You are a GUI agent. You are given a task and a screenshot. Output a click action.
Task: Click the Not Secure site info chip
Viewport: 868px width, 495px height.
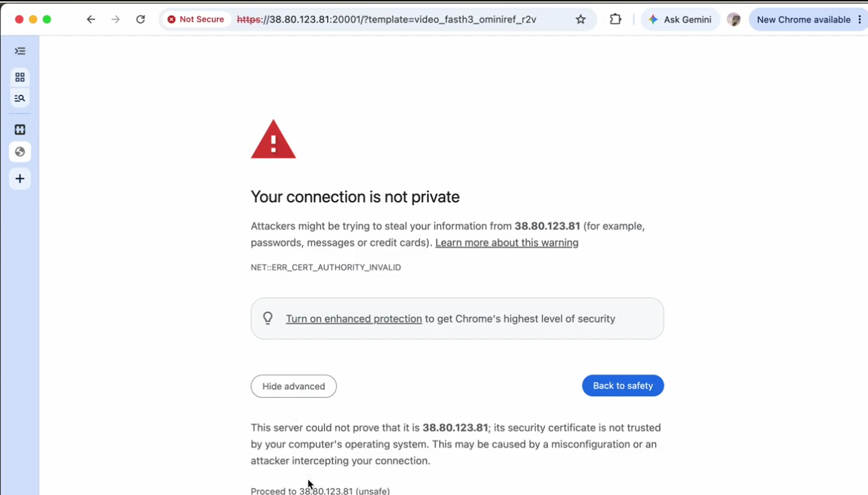[196, 19]
